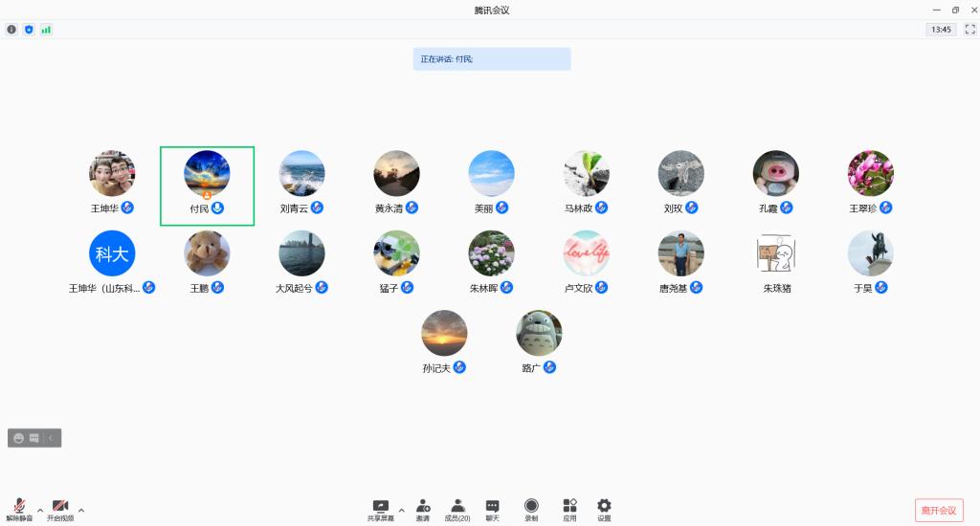Open the invite (邀请) panel
The image size is (980, 526).
422,509
